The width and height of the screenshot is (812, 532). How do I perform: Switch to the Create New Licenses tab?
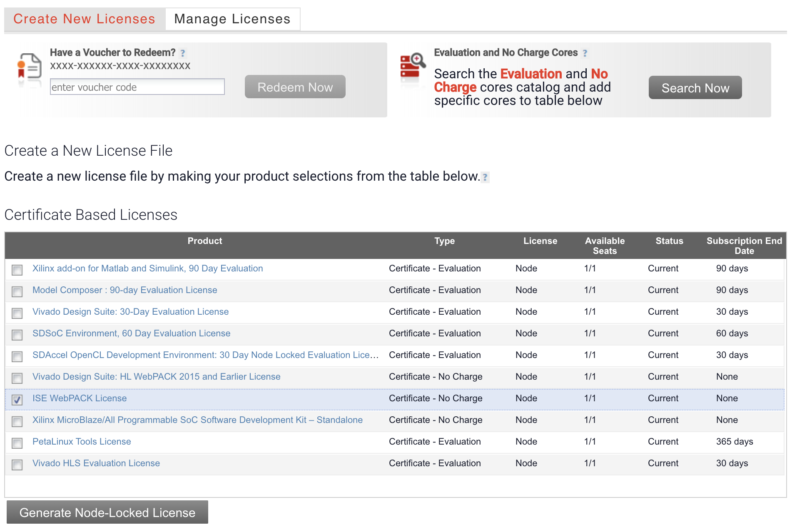click(x=85, y=19)
